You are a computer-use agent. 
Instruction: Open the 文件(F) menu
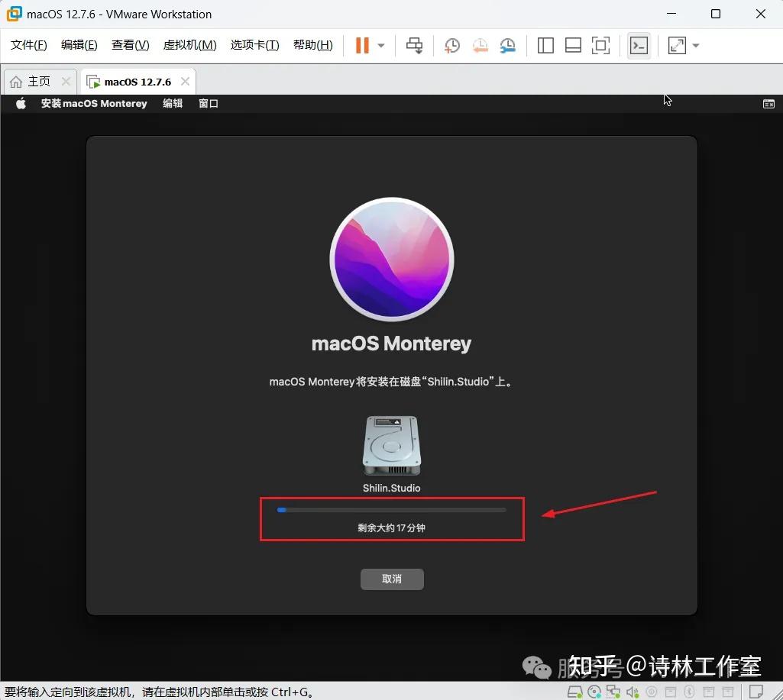(x=28, y=45)
